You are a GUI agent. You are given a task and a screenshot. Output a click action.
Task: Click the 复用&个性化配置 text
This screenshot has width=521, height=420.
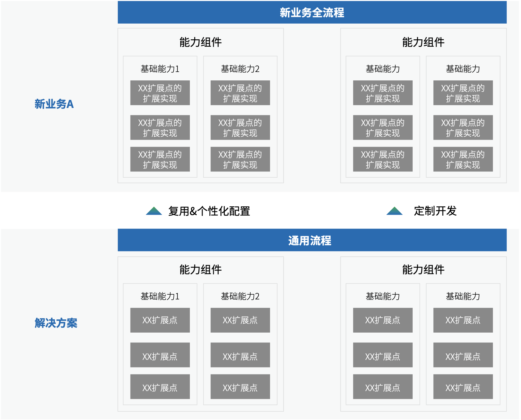coord(209,211)
